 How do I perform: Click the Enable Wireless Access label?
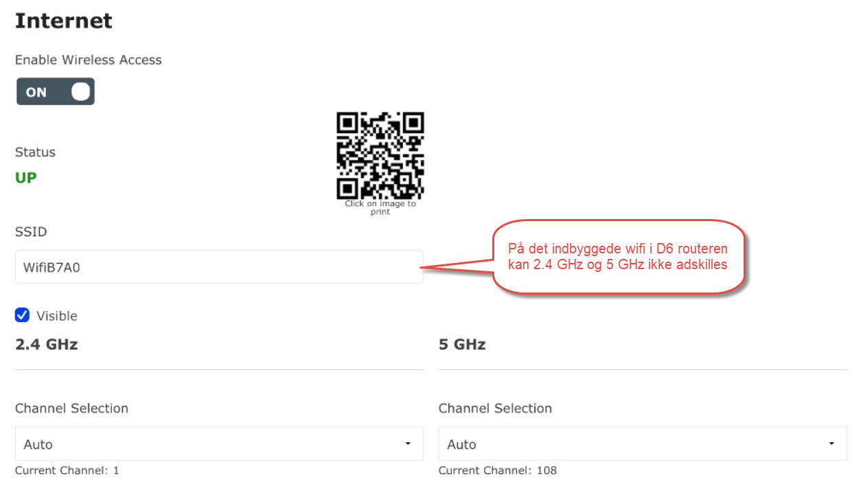tap(89, 60)
